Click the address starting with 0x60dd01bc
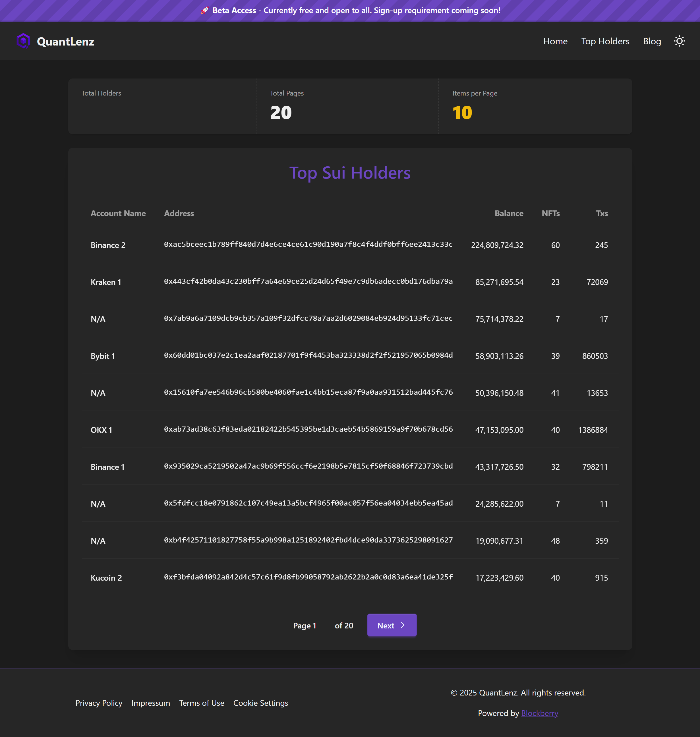The image size is (700, 737). tap(308, 355)
